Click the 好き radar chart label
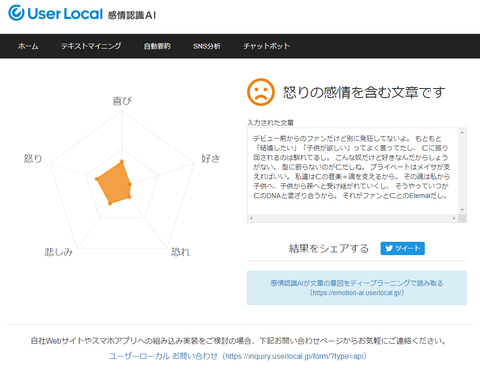 point(211,158)
